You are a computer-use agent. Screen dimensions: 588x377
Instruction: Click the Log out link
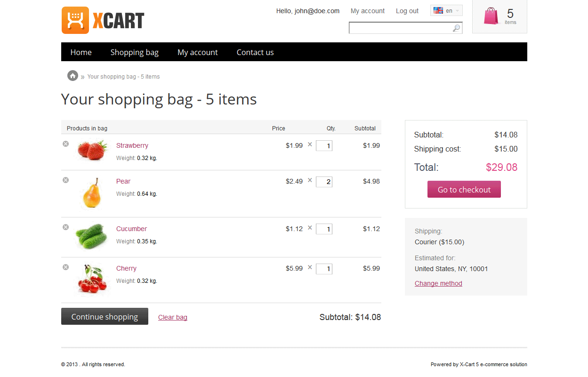click(x=407, y=11)
